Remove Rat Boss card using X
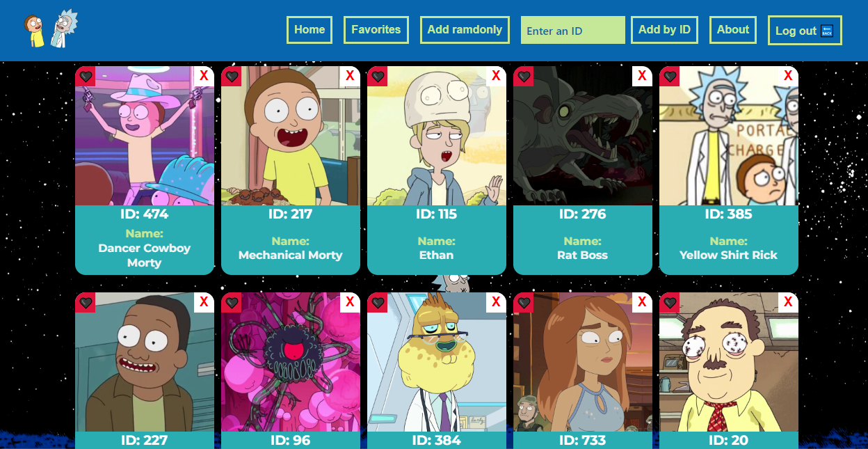The width and height of the screenshot is (868, 449). (x=642, y=76)
